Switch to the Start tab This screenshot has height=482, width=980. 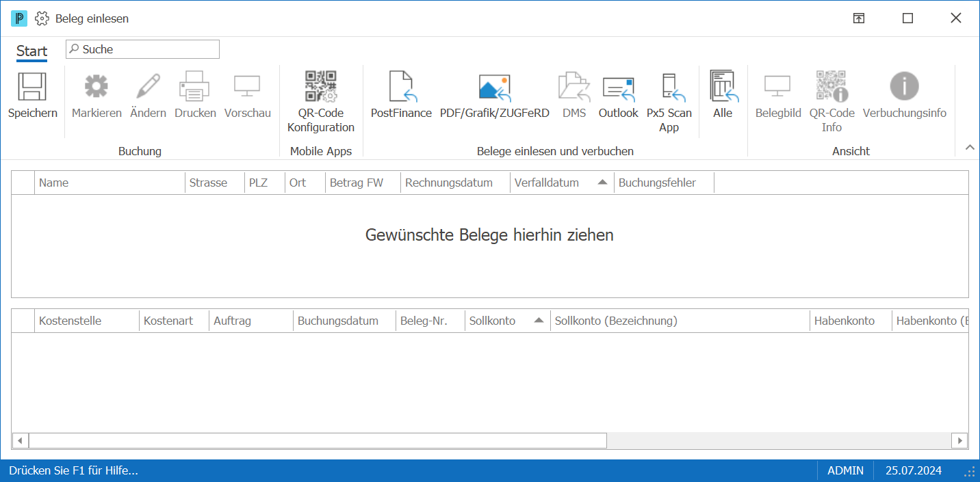click(31, 51)
